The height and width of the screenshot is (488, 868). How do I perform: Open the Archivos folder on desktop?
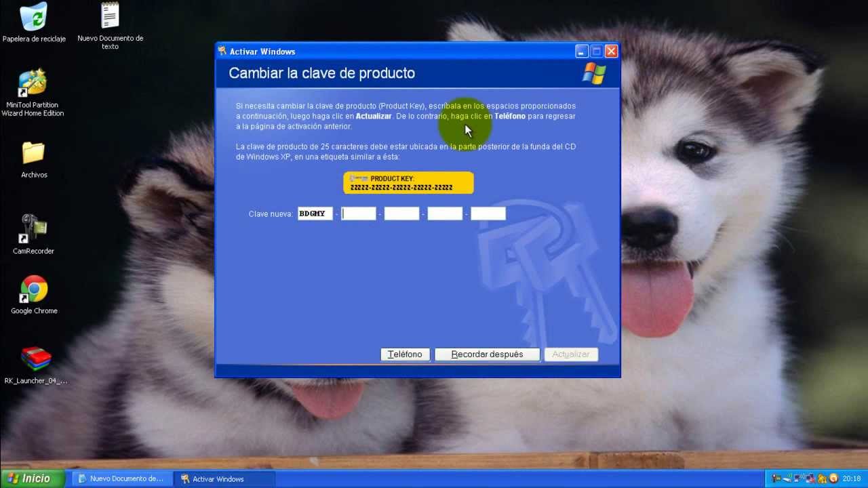click(x=33, y=160)
